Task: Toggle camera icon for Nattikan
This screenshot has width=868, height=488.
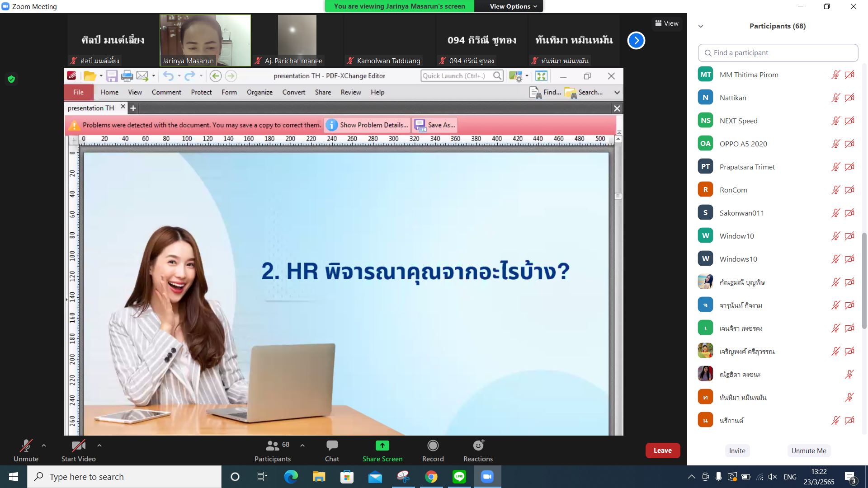Action: click(849, 98)
